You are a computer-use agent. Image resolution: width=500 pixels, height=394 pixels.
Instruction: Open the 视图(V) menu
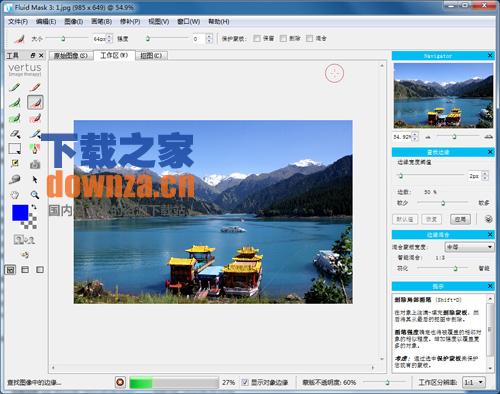click(159, 22)
